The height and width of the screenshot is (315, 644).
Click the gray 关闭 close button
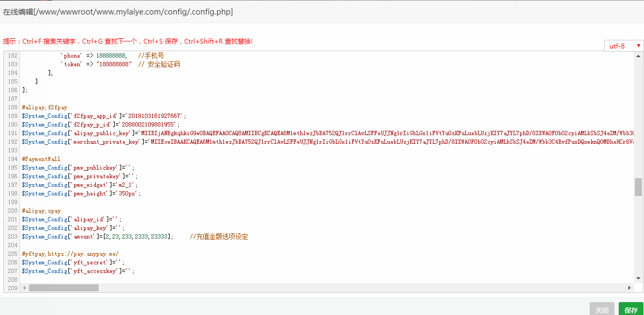point(601,310)
